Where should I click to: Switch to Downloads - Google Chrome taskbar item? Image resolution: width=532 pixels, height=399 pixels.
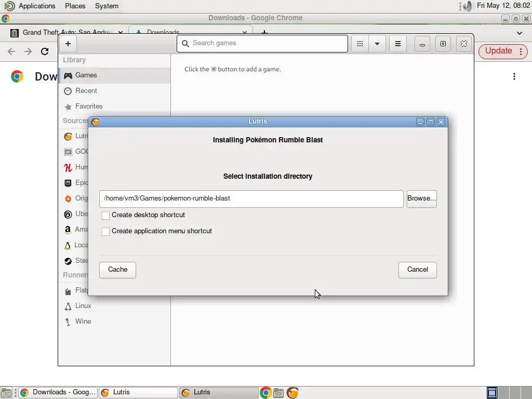click(x=58, y=393)
